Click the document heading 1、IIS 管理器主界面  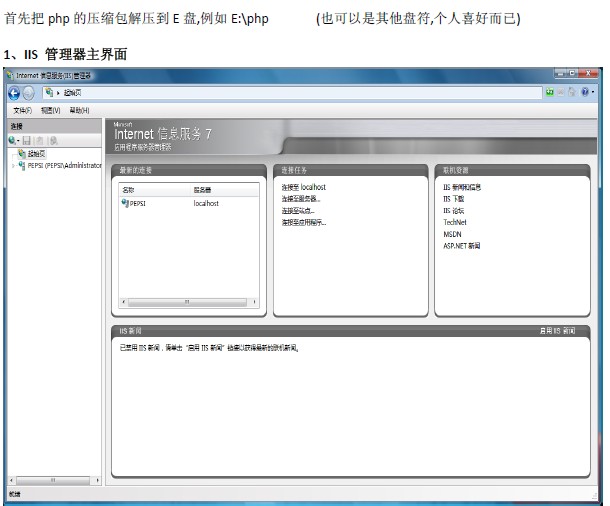click(x=65, y=54)
